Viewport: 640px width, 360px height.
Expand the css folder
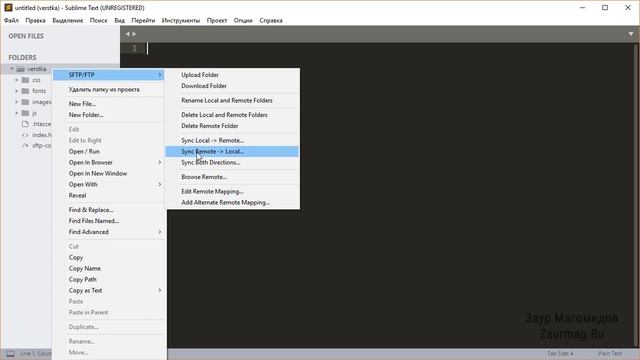tap(17, 80)
